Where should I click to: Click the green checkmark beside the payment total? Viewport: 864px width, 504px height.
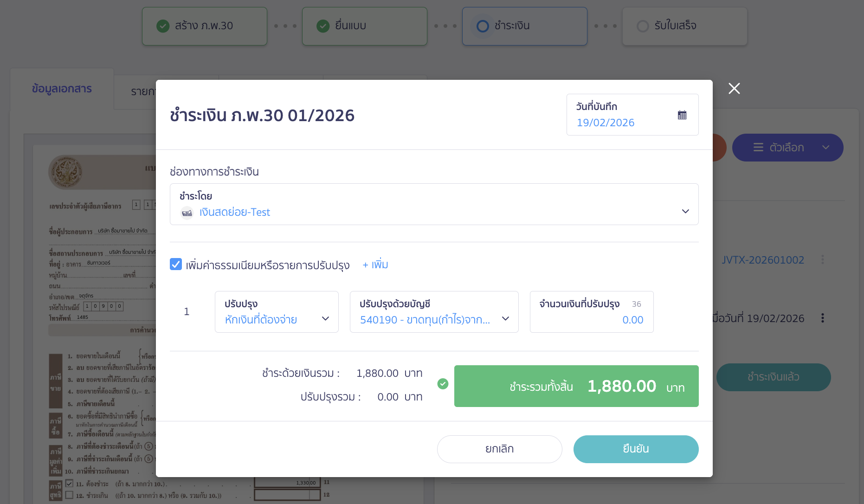(443, 384)
